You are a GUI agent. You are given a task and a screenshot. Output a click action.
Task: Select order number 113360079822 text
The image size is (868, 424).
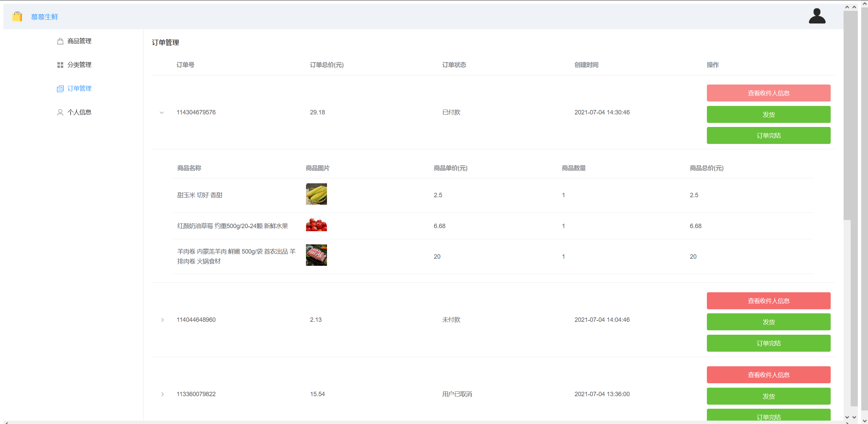(x=196, y=394)
